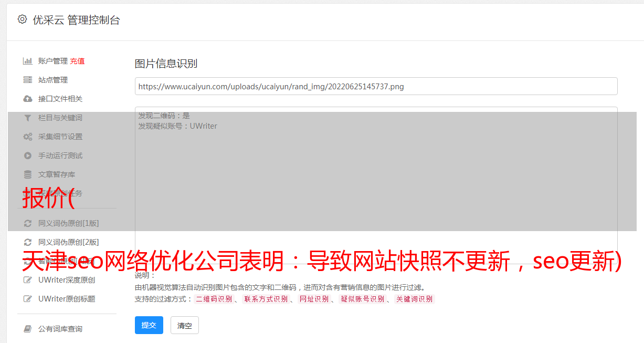Click the cloud upload icon for 接口文件相关
This screenshot has height=343, width=644.
coord(28,99)
